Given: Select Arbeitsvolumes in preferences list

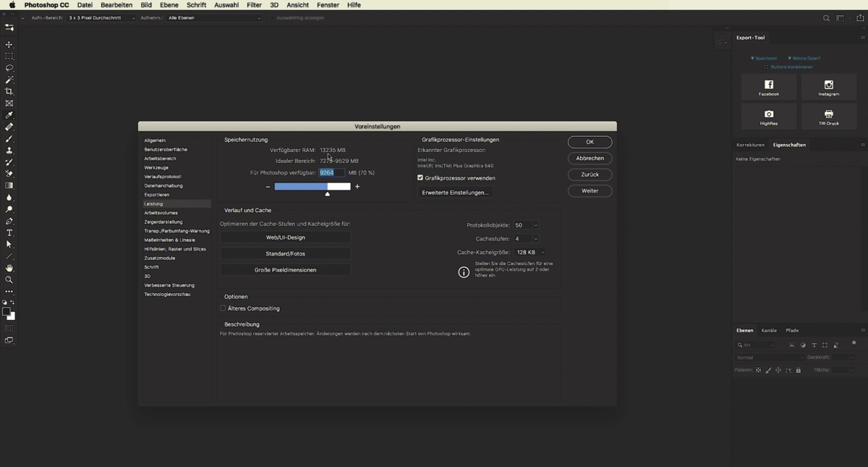Looking at the screenshot, I should 161,213.
